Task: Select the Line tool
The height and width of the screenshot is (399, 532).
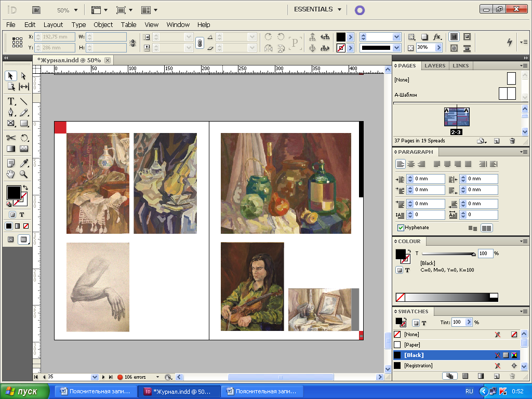Action: [23, 101]
